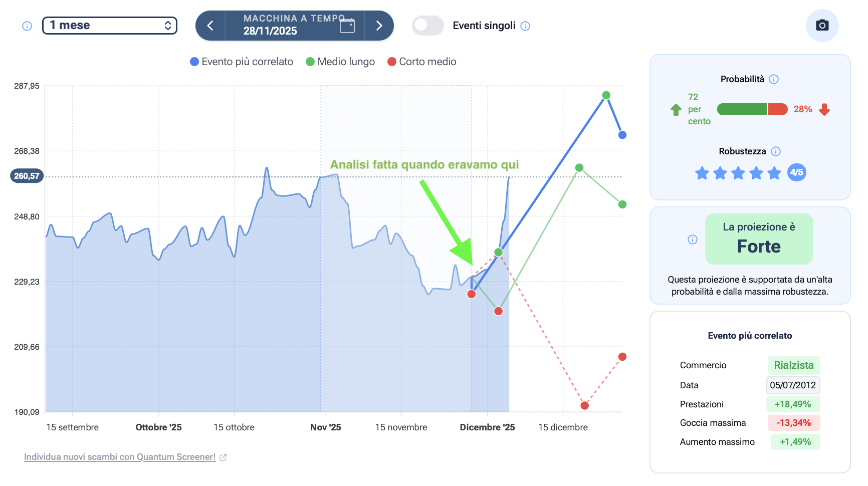Advance date with right chevron
The width and height of the screenshot is (868, 486).
coord(379,26)
